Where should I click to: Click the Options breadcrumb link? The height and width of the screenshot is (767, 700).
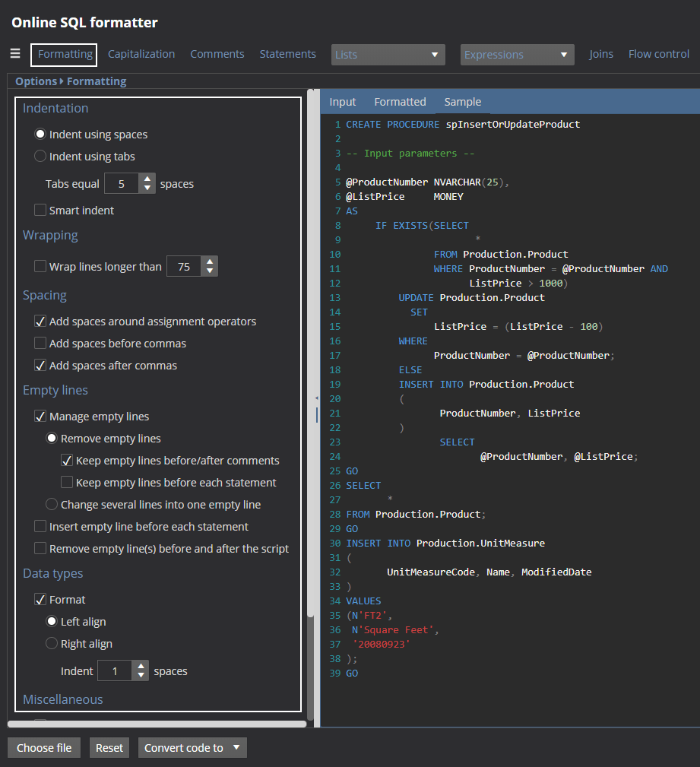36,81
